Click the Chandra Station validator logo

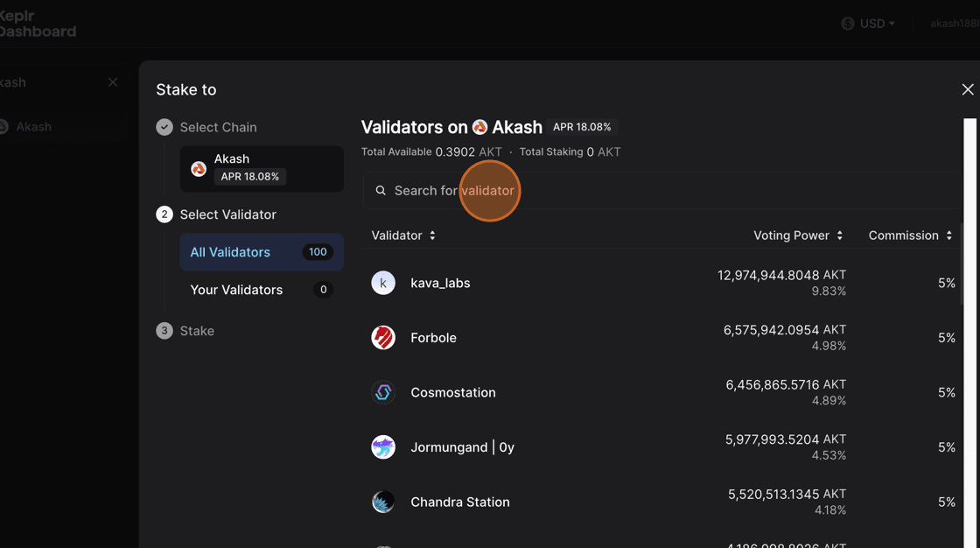tap(383, 502)
